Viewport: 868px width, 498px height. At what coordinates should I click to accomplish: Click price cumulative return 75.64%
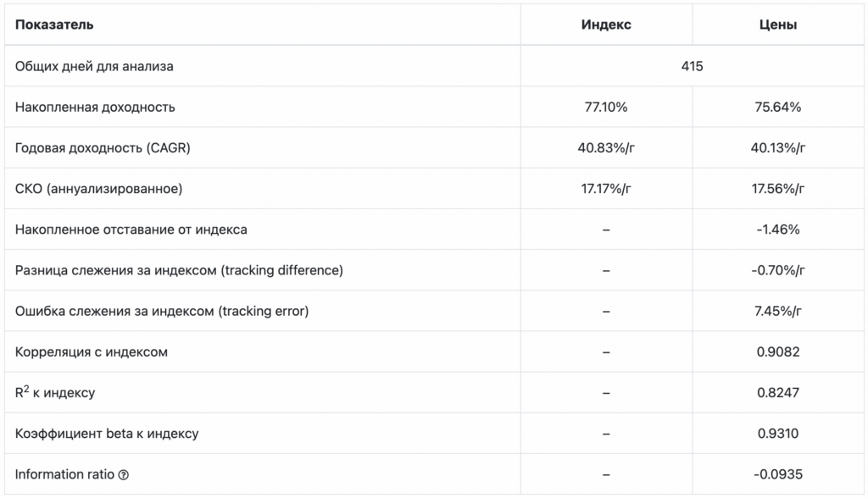[x=778, y=107]
